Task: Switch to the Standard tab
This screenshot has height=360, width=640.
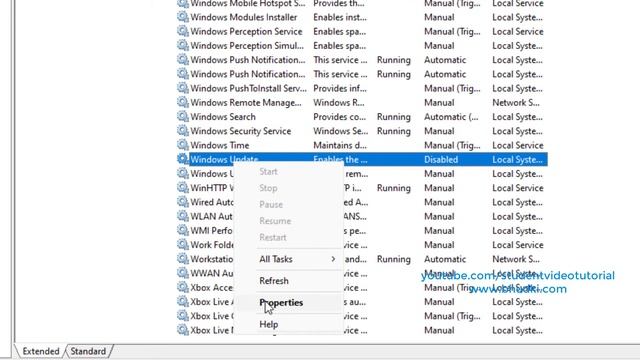Action: tap(88, 351)
